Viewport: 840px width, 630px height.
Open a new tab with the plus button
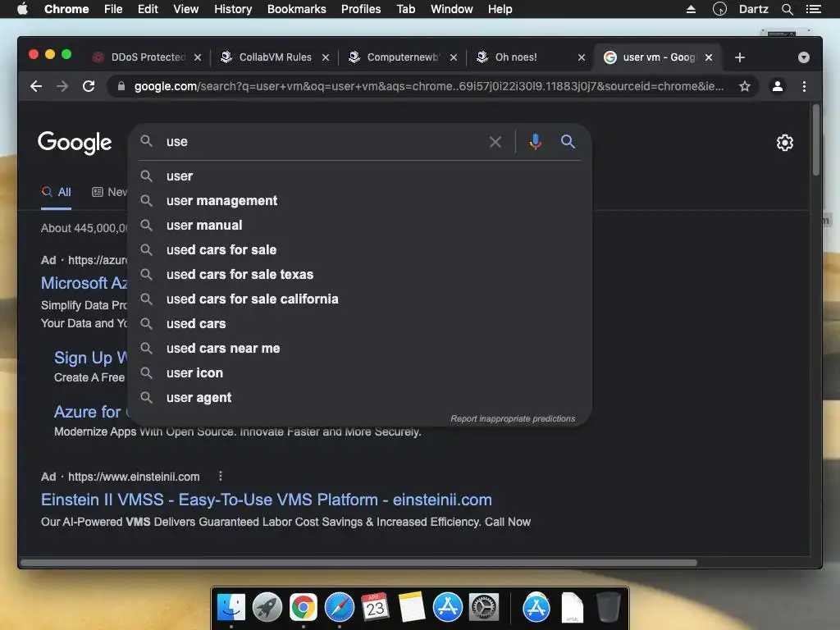pos(739,57)
